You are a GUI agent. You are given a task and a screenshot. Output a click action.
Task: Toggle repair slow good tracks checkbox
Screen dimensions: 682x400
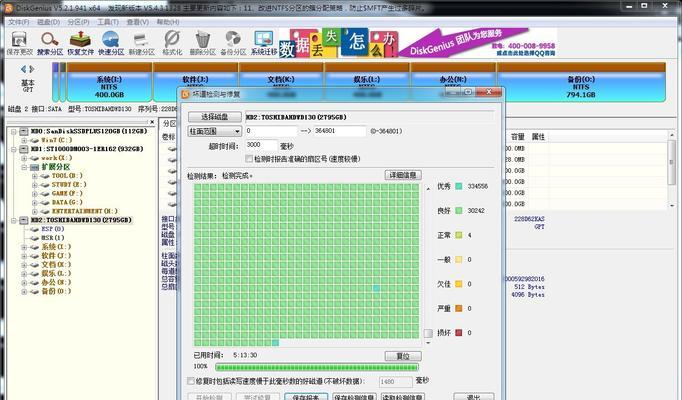tap(191, 381)
